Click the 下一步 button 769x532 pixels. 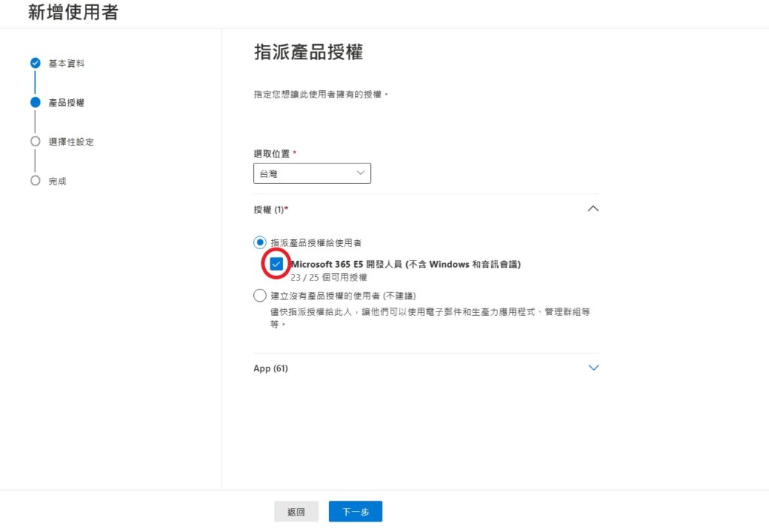(355, 512)
